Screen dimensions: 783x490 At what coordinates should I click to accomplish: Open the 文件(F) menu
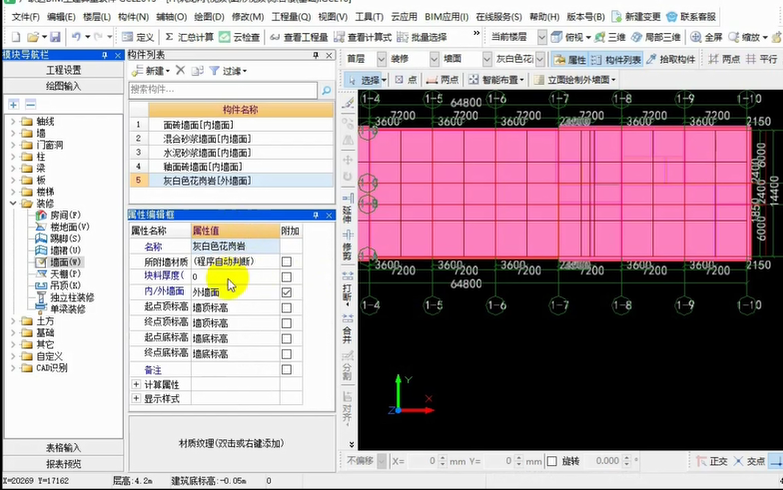pyautogui.click(x=25, y=16)
